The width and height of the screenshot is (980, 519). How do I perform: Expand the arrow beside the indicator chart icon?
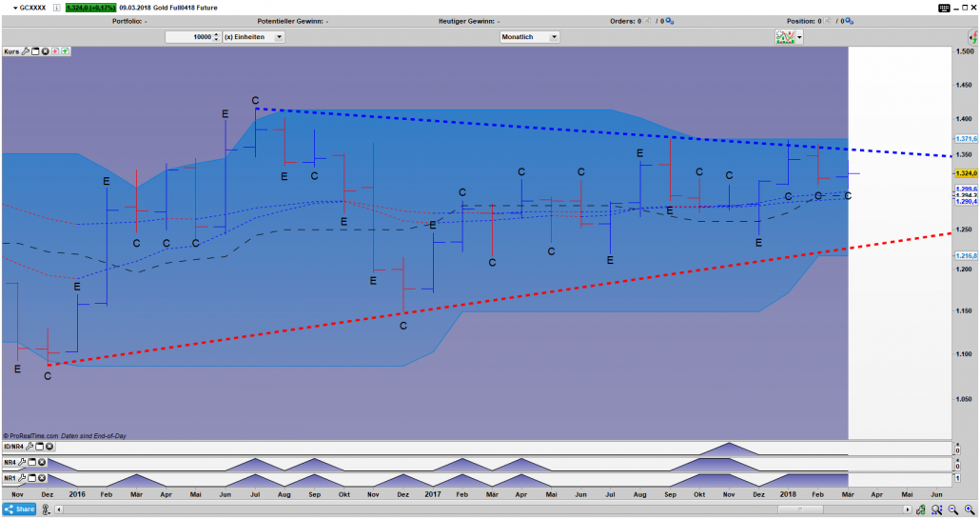coord(799,37)
